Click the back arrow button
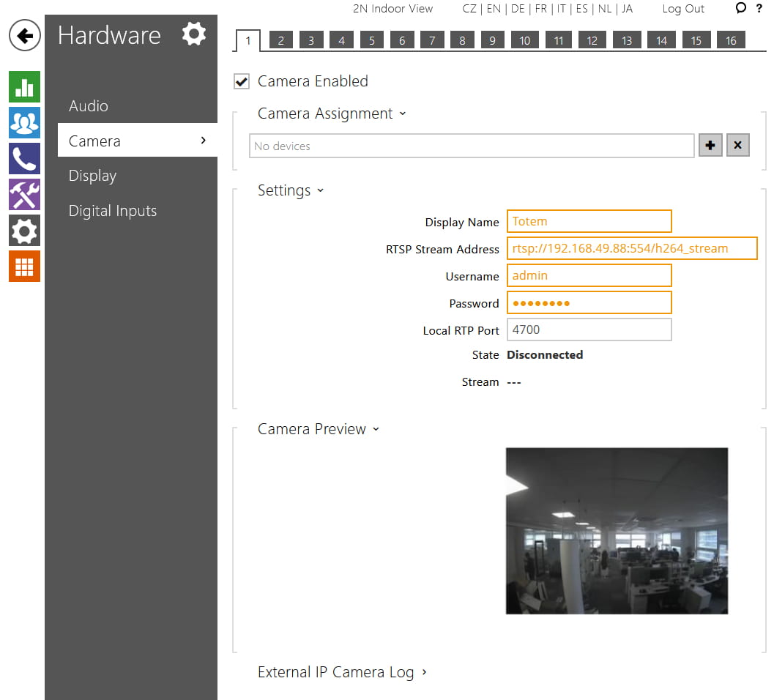Screen dimensions: 774x700 pyautogui.click(x=24, y=36)
